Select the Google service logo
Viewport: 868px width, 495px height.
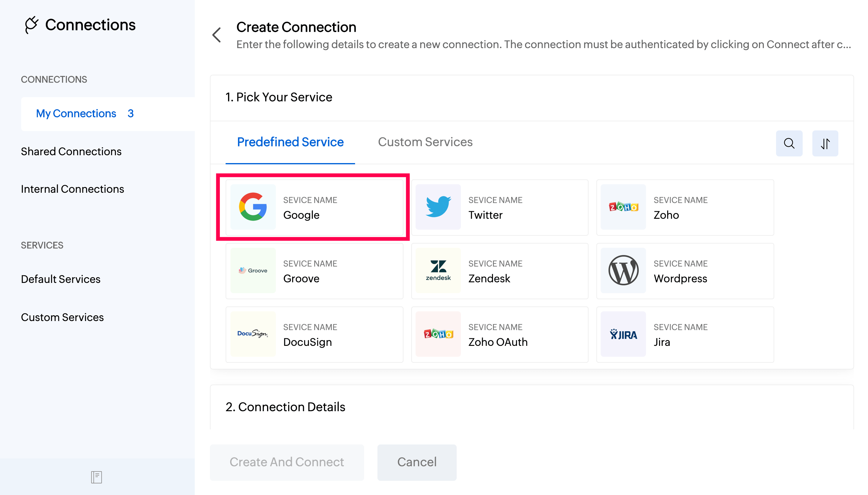253,207
